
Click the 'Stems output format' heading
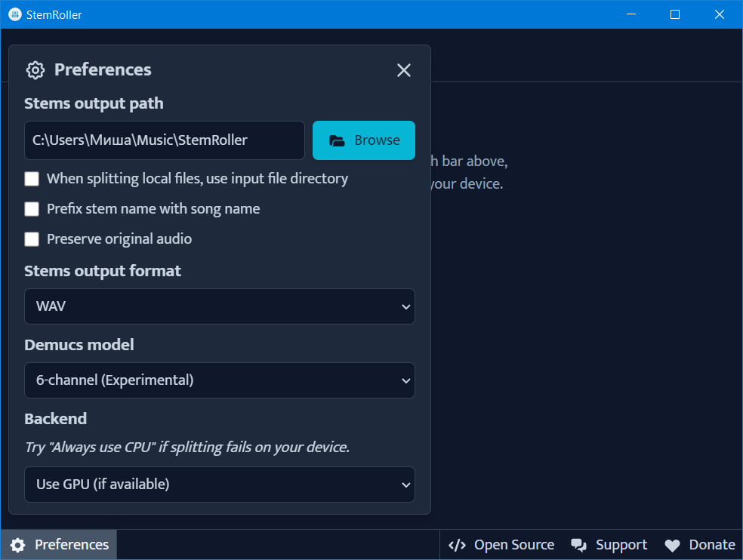(103, 271)
